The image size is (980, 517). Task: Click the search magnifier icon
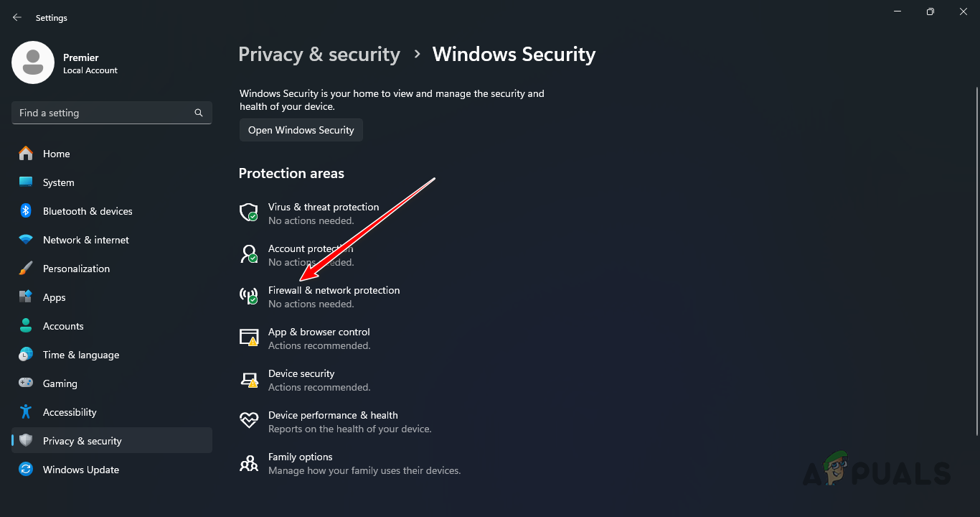pos(198,113)
